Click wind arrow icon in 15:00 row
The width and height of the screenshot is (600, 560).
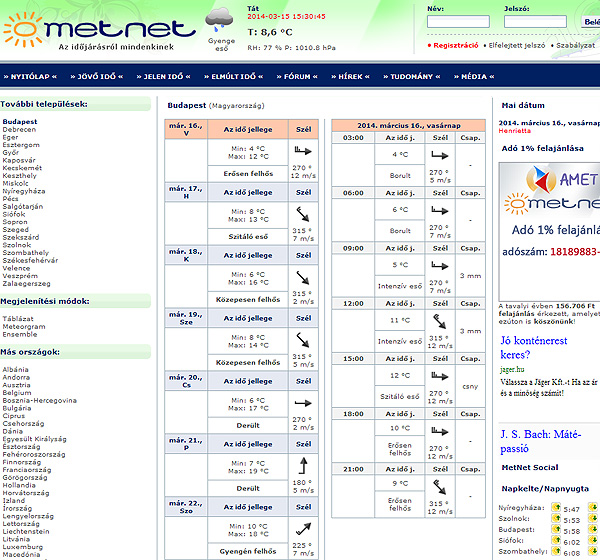click(x=440, y=376)
